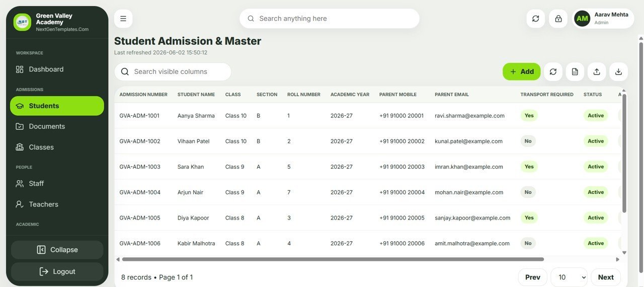Click the Section column header
644x287 pixels.
tap(267, 95)
